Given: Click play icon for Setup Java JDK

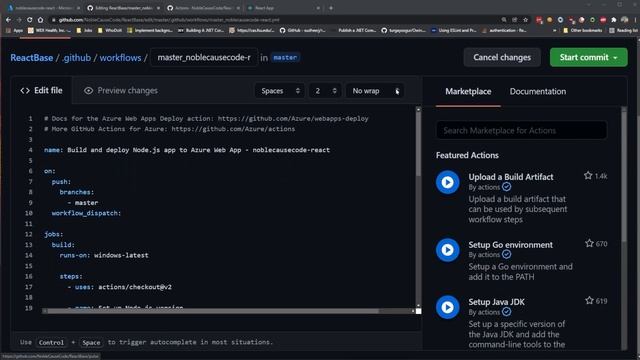Looking at the screenshot, I should pyautogui.click(x=447, y=307).
